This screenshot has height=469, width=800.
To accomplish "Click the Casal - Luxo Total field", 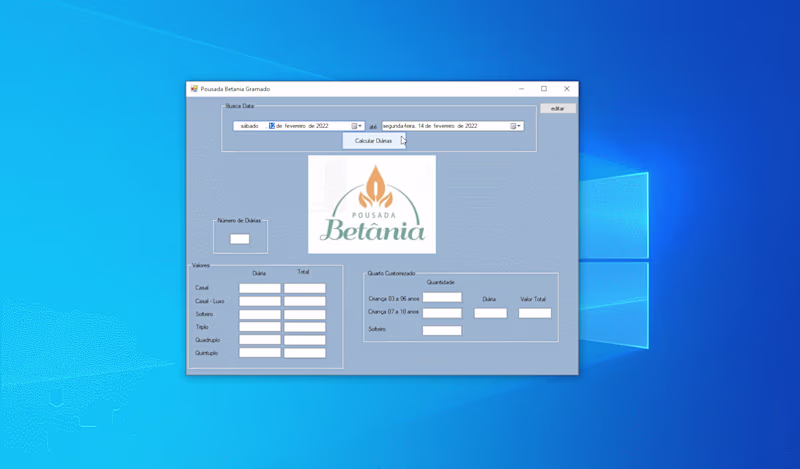I will tap(305, 301).
